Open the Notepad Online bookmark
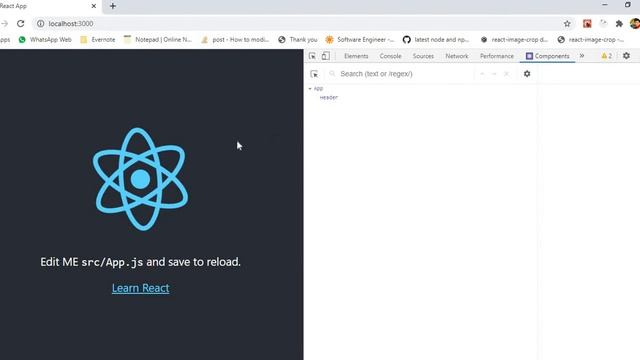The image size is (640, 360). [158, 40]
